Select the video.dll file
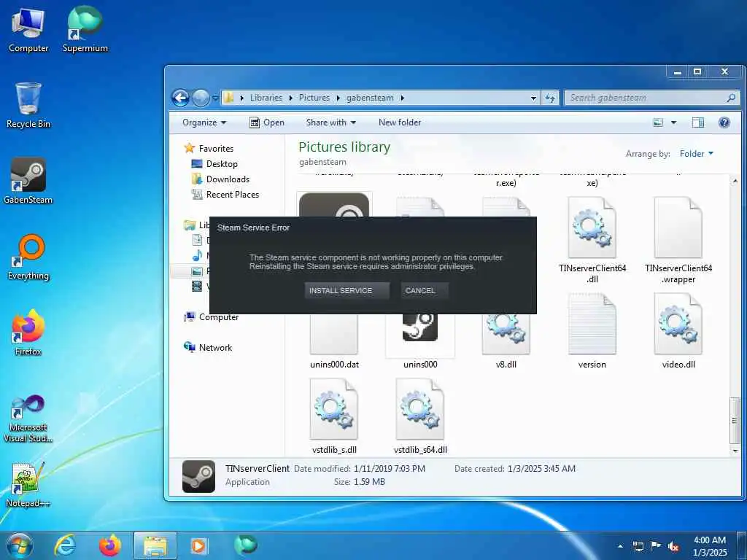The width and height of the screenshot is (747, 560). pyautogui.click(x=678, y=332)
